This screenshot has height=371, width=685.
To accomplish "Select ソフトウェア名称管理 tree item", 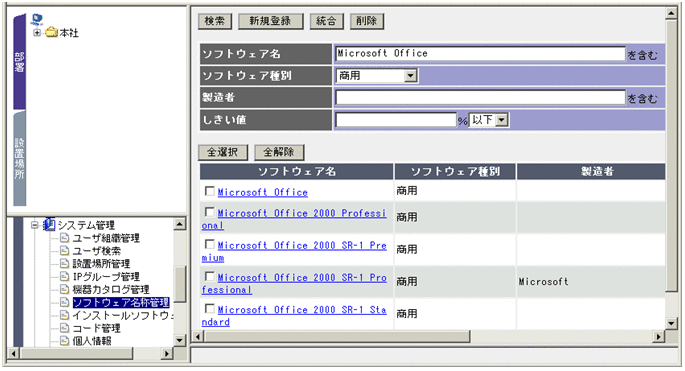I will click(x=121, y=302).
